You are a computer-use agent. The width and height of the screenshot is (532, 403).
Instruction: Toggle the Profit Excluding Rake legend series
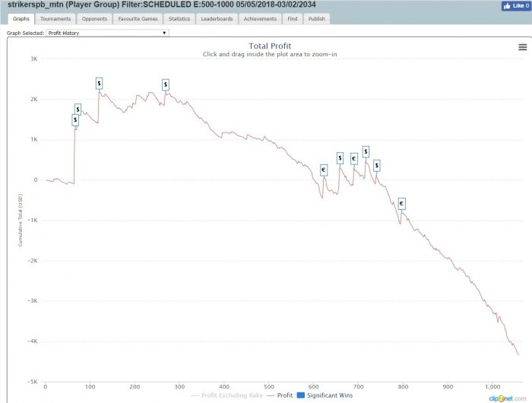(227, 395)
